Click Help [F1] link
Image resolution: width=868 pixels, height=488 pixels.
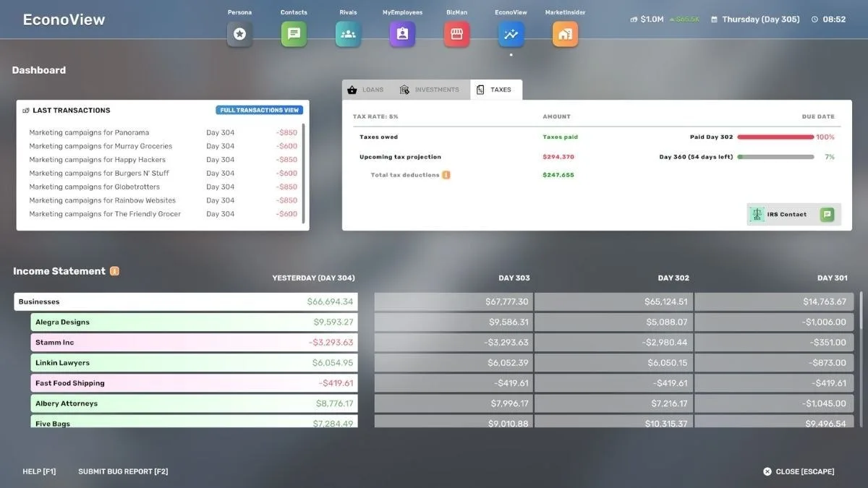pos(39,471)
